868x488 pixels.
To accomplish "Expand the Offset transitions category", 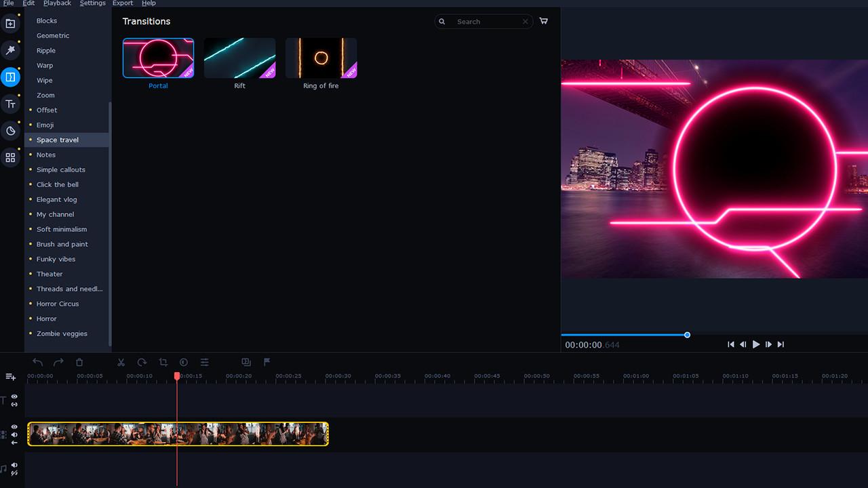I will [46, 110].
